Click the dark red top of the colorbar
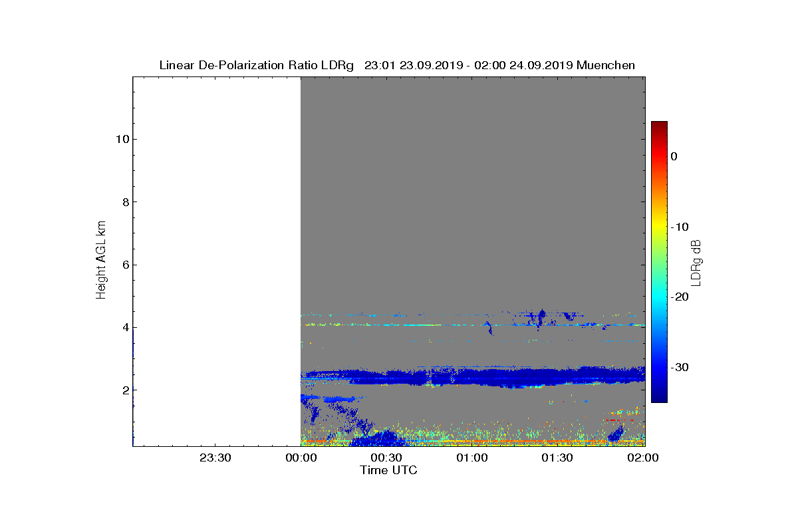The height and width of the screenshot is (532, 798). tap(659, 126)
